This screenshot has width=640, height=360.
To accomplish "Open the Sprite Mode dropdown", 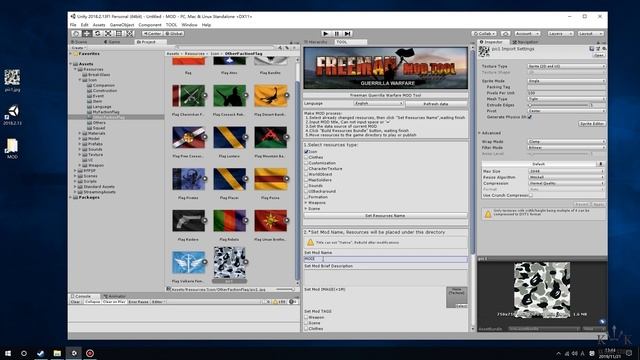I will coord(567,81).
